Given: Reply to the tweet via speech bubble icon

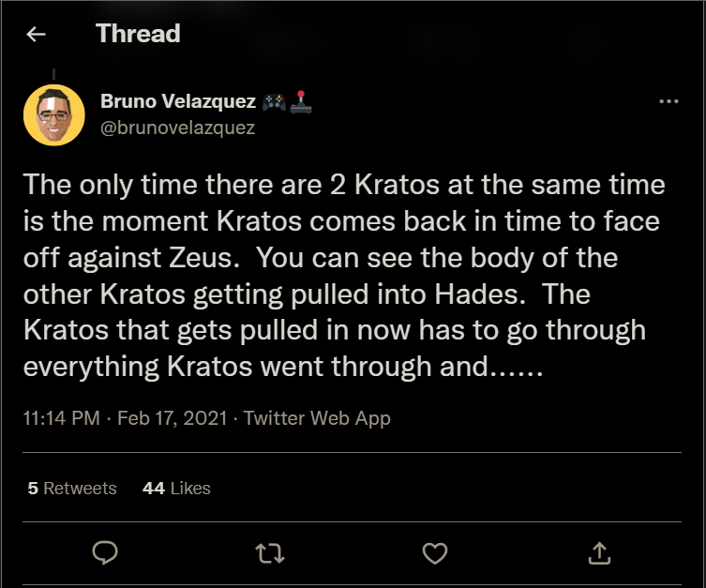Looking at the screenshot, I should pos(105,553).
